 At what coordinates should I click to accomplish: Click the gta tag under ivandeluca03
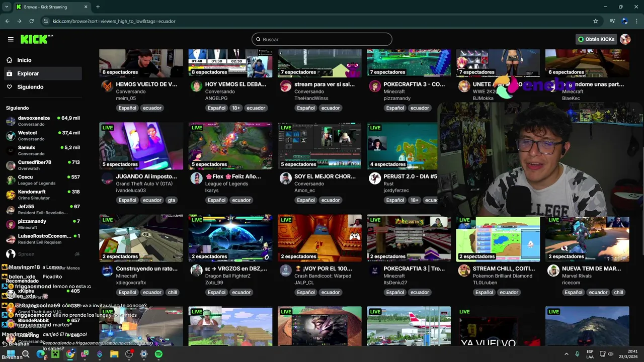172,200
